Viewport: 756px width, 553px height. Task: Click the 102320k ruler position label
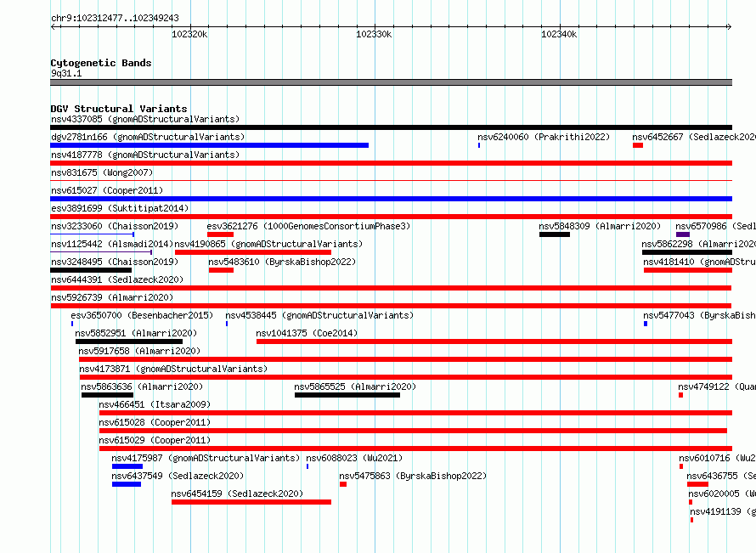(189, 34)
